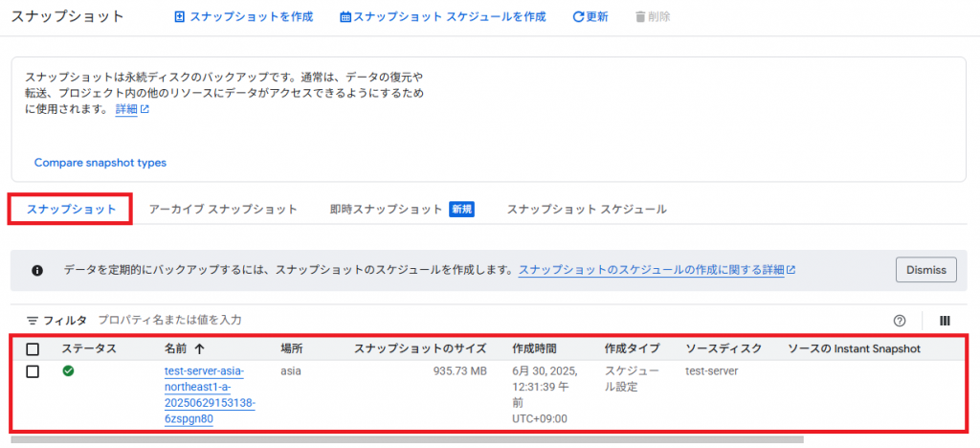
Task: Click スナップショット スケジュールを作成 button
Action: click(x=443, y=17)
